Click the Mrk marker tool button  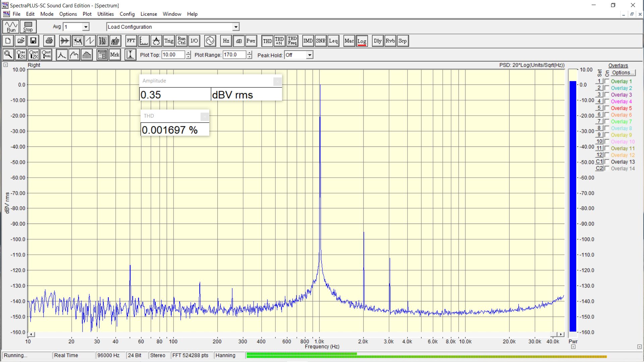pos(115,55)
